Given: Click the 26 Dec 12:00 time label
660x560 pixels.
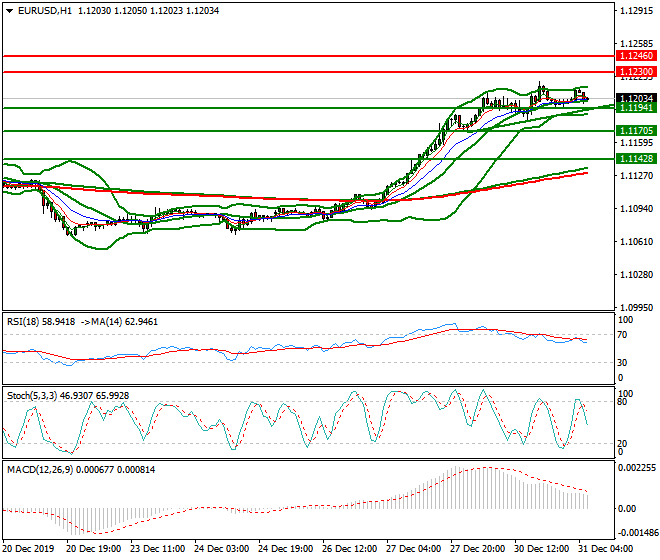Looking at the screenshot, I should 349,549.
